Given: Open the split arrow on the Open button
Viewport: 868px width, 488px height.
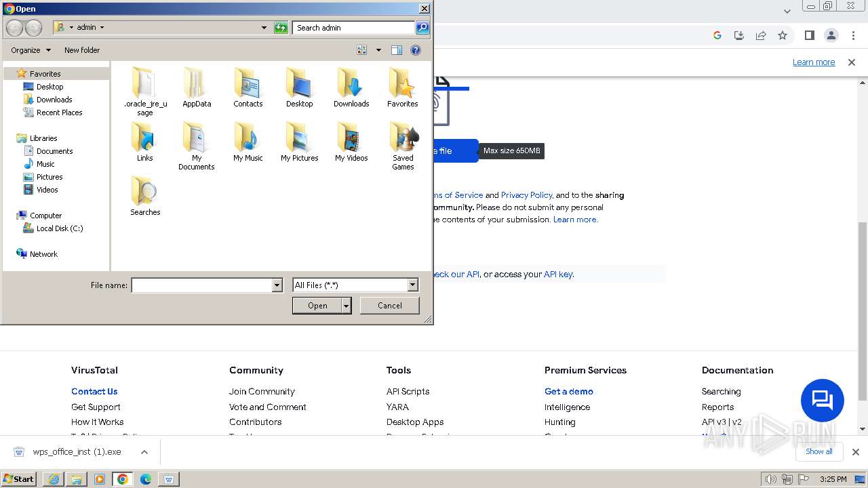Looking at the screenshot, I should tap(346, 306).
